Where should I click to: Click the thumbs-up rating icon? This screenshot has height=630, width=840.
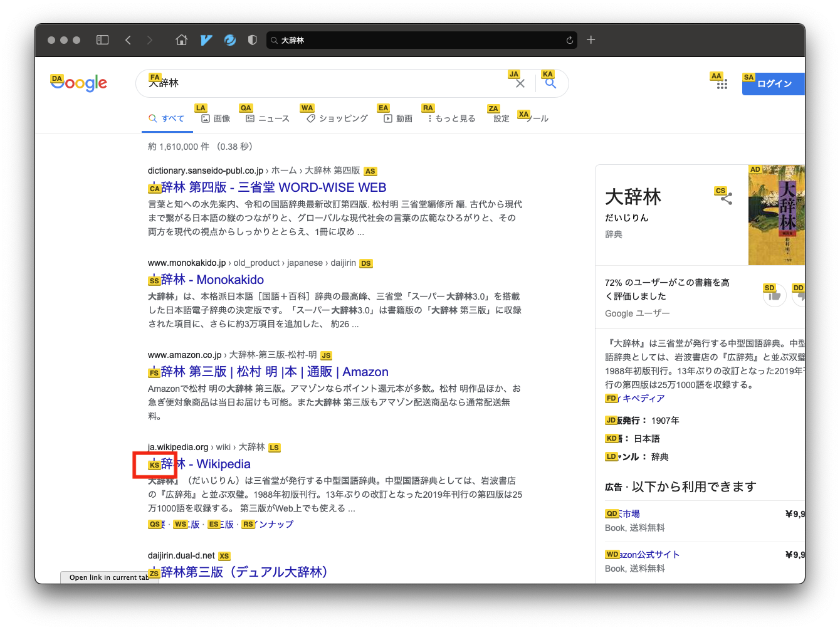tap(774, 295)
